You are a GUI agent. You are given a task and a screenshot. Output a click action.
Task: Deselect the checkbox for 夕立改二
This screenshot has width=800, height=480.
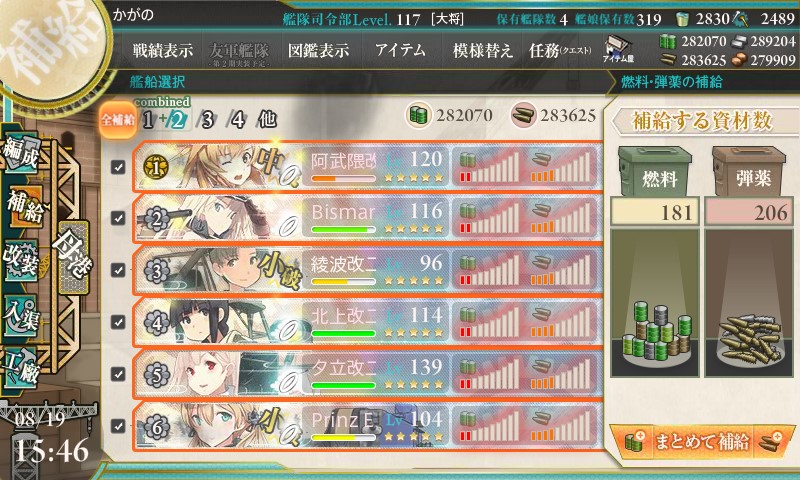click(x=118, y=374)
